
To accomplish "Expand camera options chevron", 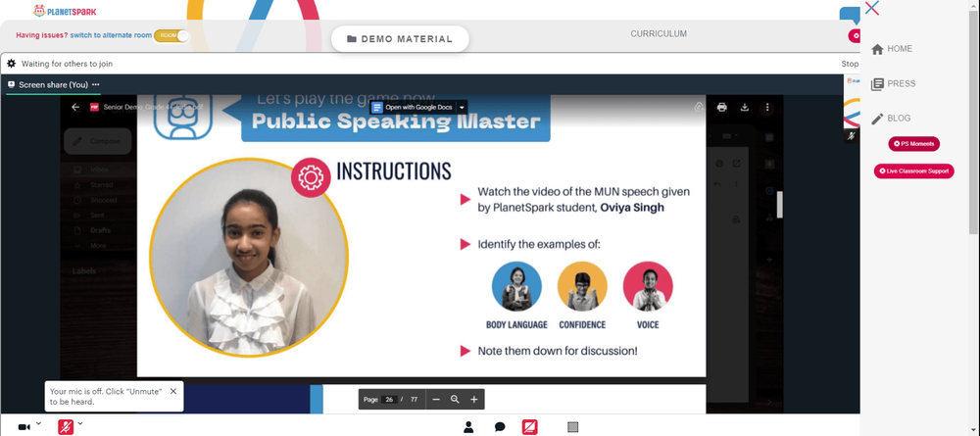I will [38, 423].
